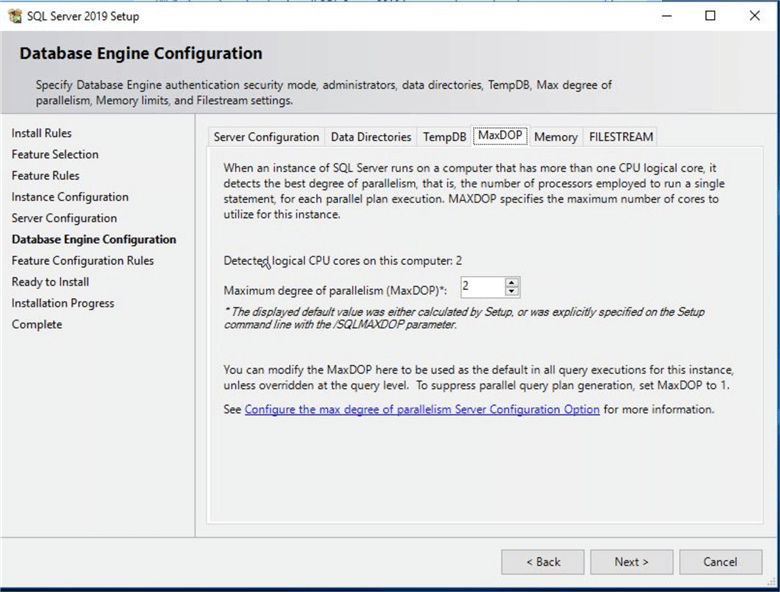The height and width of the screenshot is (592, 780).
Task: Select the MaxDOP tab
Action: (x=501, y=136)
